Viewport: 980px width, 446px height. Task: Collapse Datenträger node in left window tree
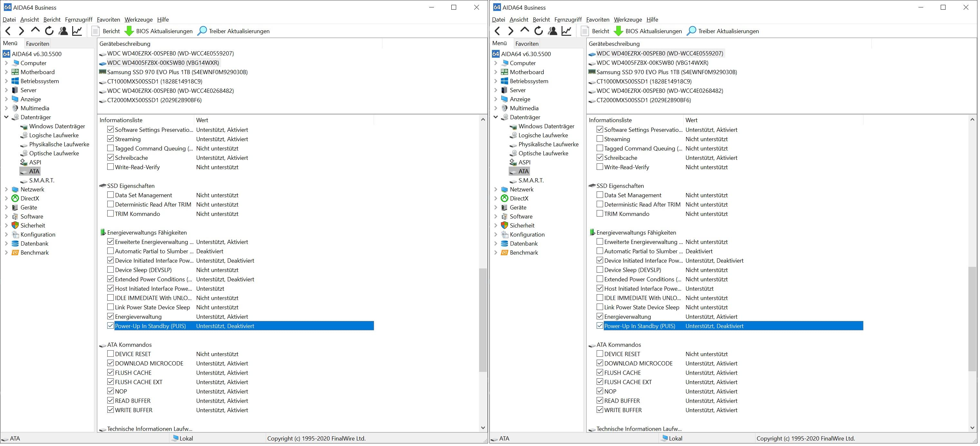coord(6,118)
